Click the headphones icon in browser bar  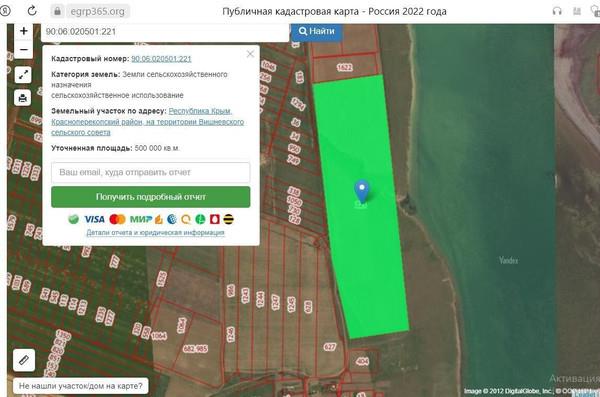557,11
